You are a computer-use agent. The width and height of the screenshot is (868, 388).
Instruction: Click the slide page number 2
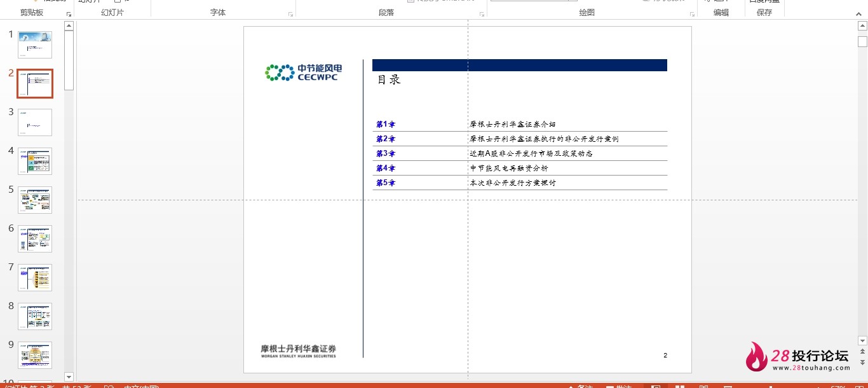click(665, 356)
